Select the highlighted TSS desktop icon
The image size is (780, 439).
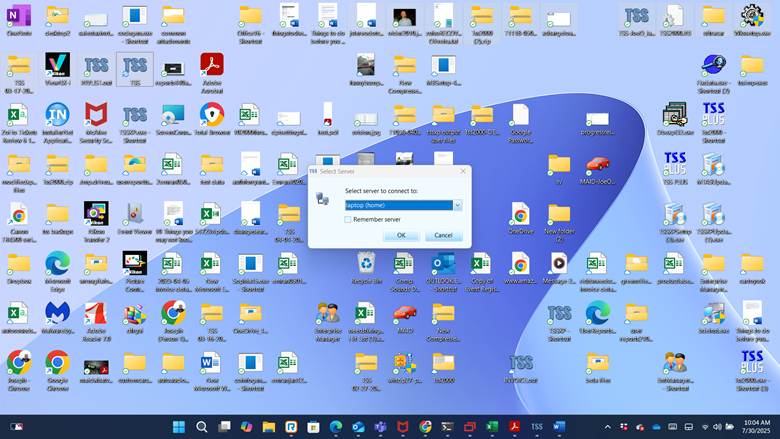[135, 70]
